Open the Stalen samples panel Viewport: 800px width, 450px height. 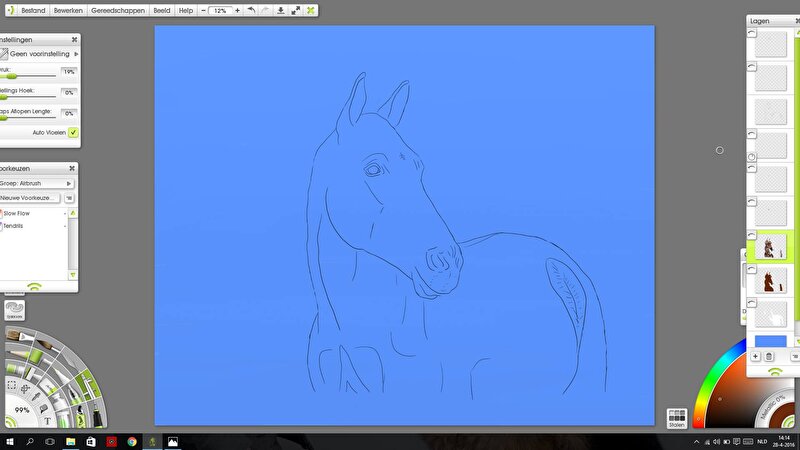[676, 418]
